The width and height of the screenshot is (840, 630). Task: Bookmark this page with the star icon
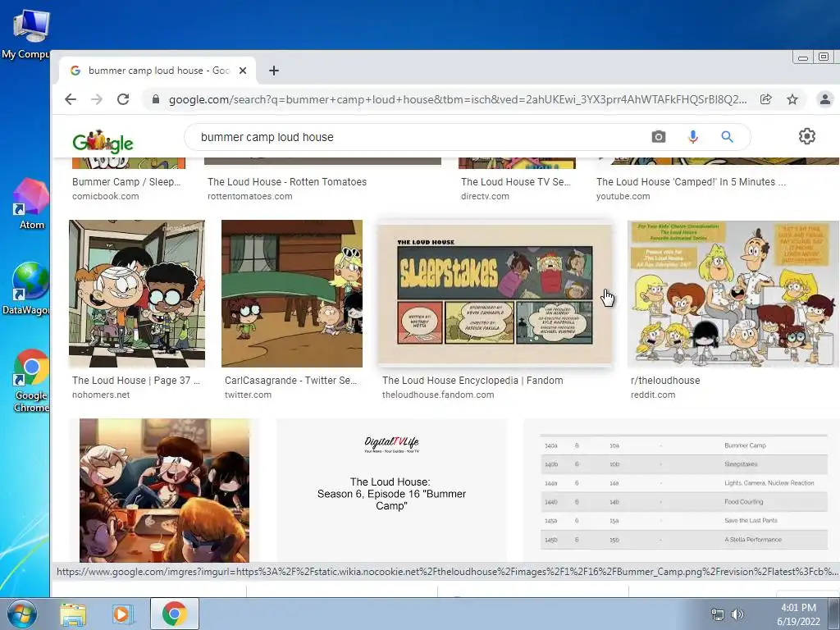click(x=792, y=99)
